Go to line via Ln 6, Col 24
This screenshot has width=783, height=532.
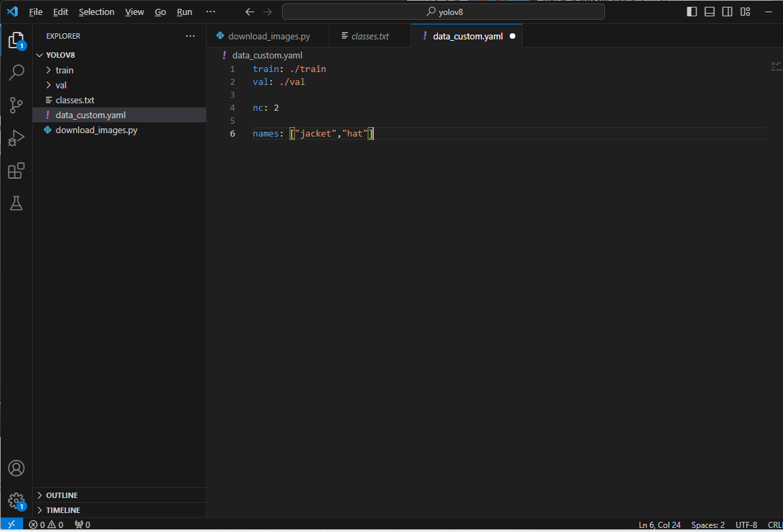click(659, 525)
